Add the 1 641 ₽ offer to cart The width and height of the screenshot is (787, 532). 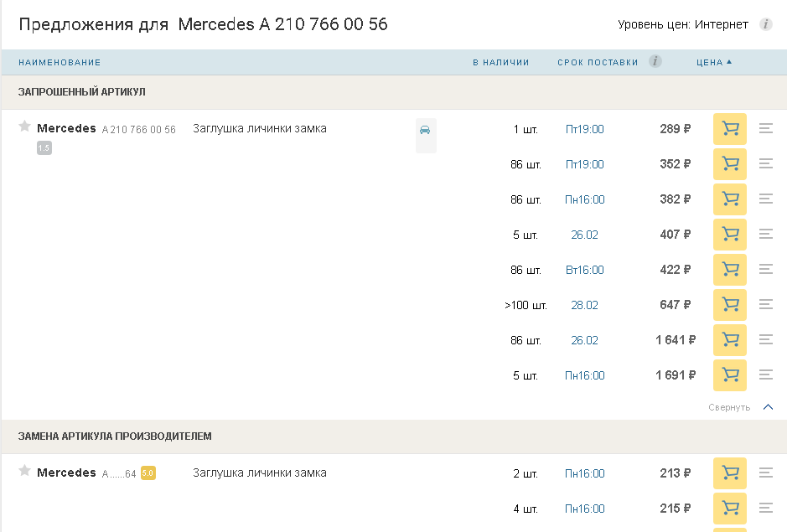(730, 340)
